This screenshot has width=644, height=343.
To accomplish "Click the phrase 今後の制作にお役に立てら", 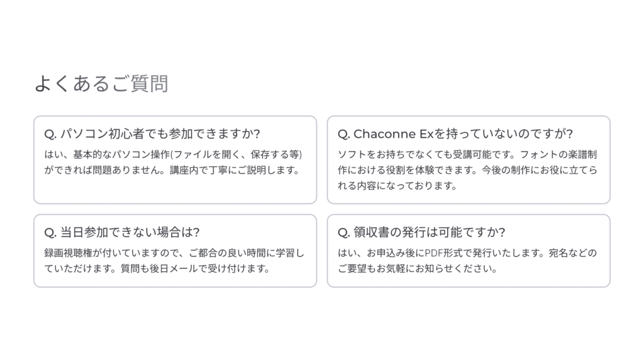I will coord(540,171).
